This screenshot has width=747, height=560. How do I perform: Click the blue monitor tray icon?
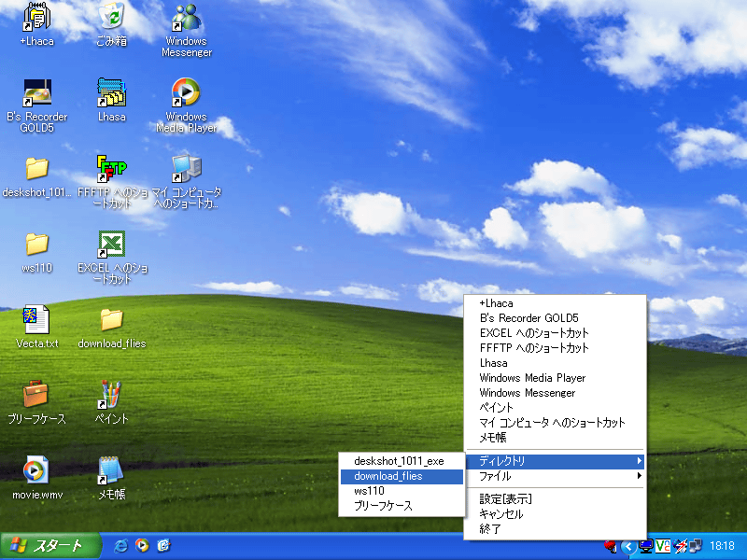(645, 546)
